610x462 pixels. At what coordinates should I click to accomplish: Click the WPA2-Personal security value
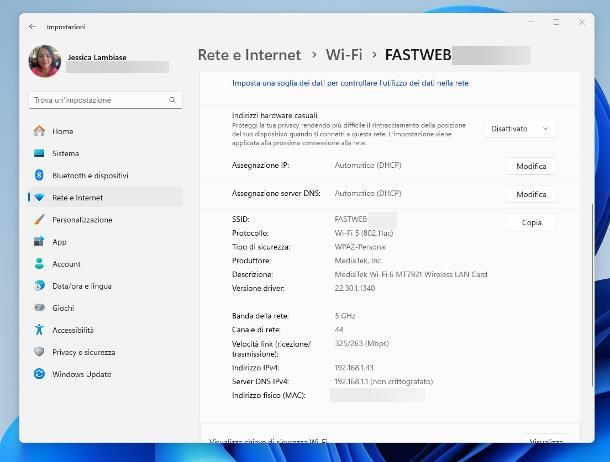(360, 247)
